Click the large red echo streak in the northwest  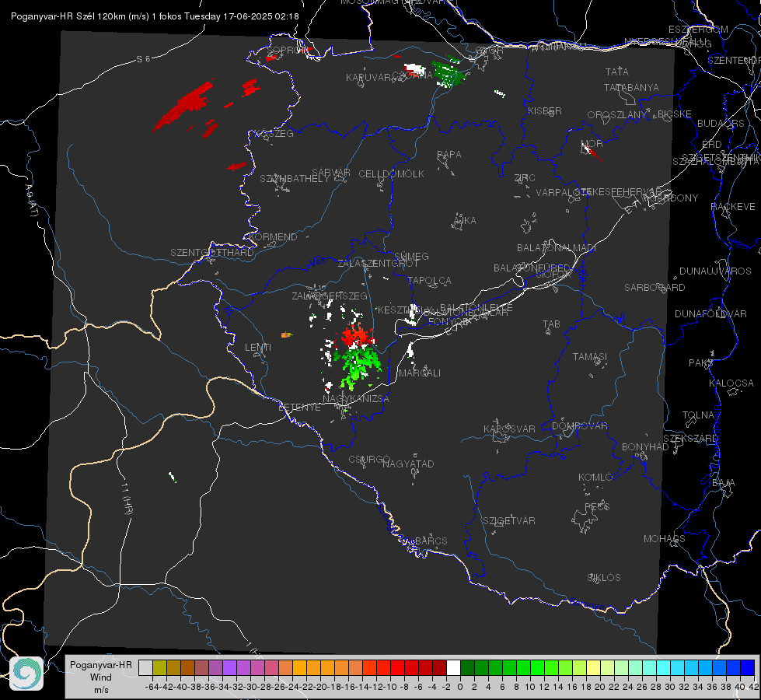184,106
